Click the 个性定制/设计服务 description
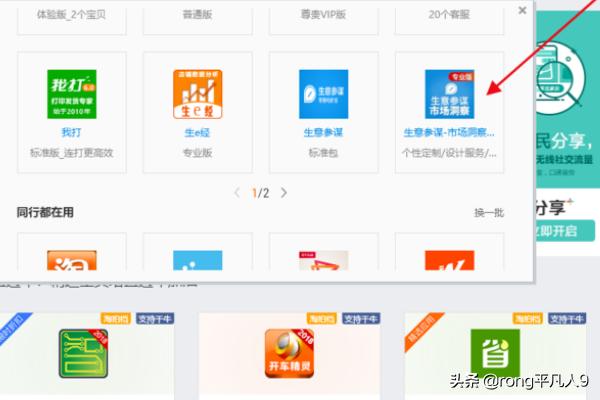Image resolution: width=600 pixels, height=400 pixels. [449, 153]
